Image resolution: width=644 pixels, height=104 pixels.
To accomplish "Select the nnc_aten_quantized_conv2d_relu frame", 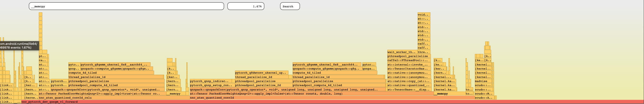I will (114, 98).
